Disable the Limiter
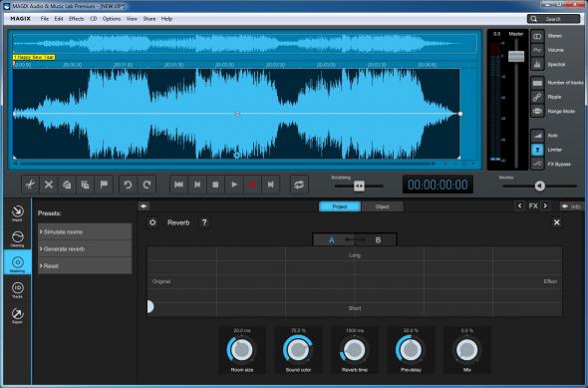The width and height of the screenshot is (588, 388). pyautogui.click(x=537, y=150)
